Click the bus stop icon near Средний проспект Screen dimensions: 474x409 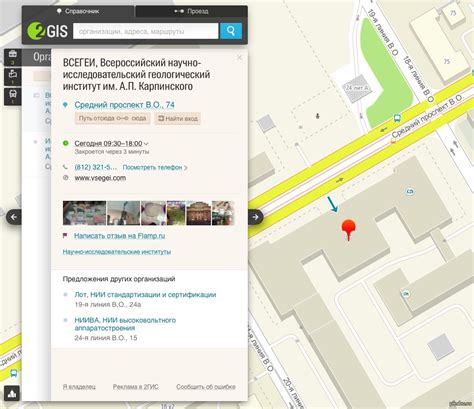click(x=397, y=118)
